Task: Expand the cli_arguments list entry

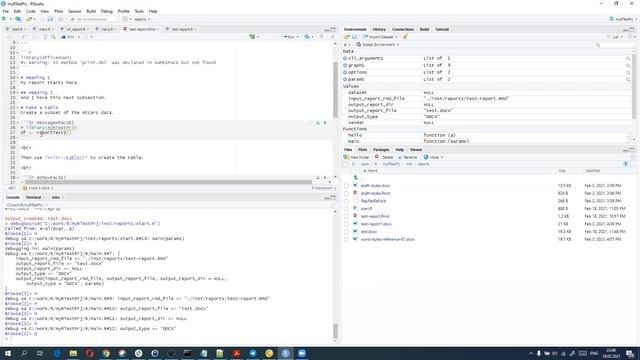Action: point(345,58)
